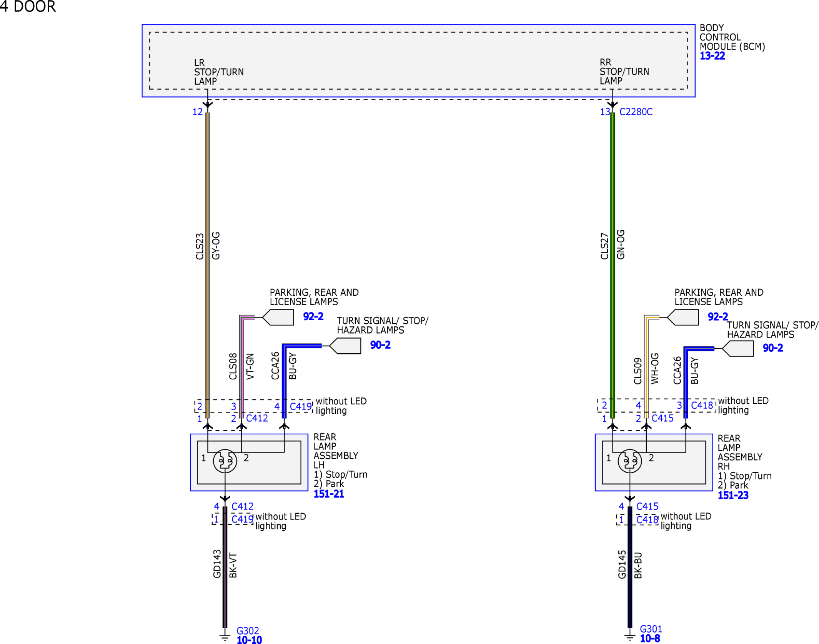The width and height of the screenshot is (819, 644).
Task: Open the BCM 13-22 page link
Action: pyautogui.click(x=712, y=56)
